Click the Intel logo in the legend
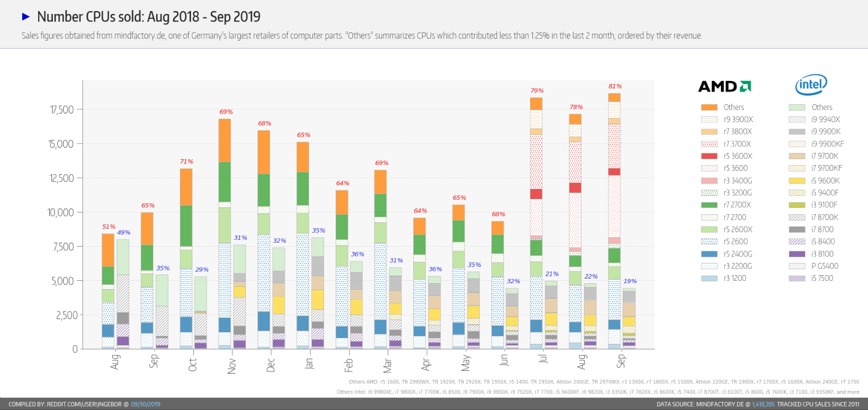This screenshot has width=868, height=410. pyautogui.click(x=811, y=85)
